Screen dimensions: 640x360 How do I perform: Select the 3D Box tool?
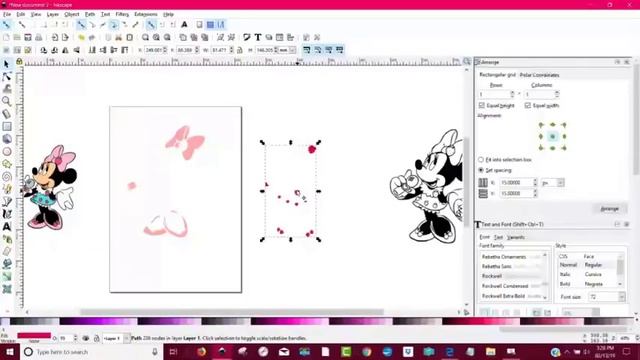[7, 139]
